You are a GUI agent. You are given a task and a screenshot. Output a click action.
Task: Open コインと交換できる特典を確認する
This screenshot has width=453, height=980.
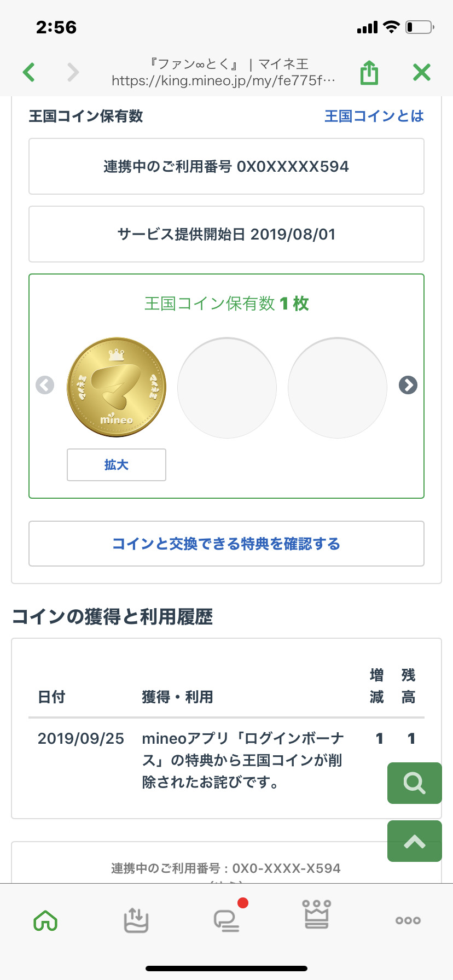[x=226, y=544]
